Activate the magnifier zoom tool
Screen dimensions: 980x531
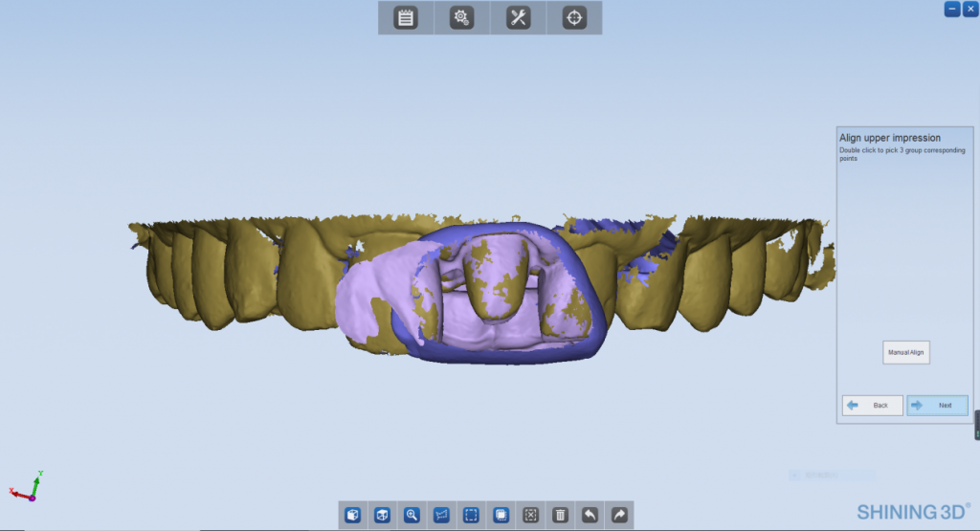tap(412, 515)
